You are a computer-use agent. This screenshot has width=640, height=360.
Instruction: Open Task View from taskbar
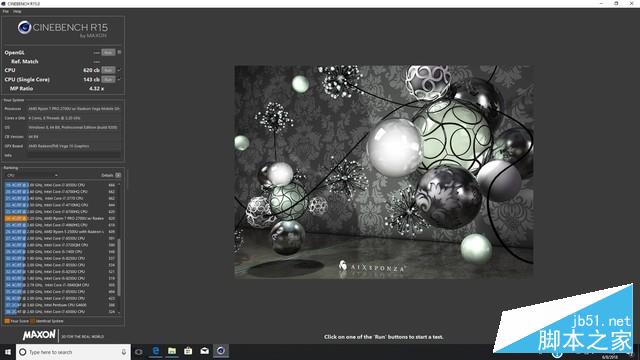pyautogui.click(x=139, y=352)
